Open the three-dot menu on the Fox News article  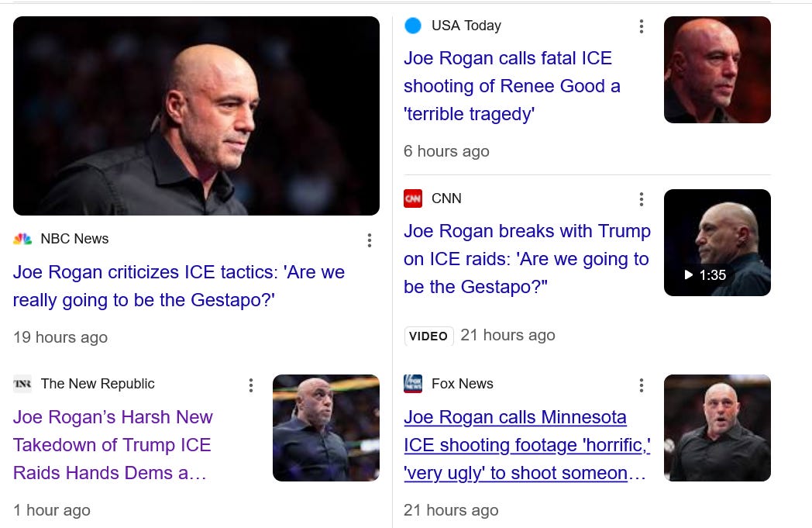coord(642,385)
